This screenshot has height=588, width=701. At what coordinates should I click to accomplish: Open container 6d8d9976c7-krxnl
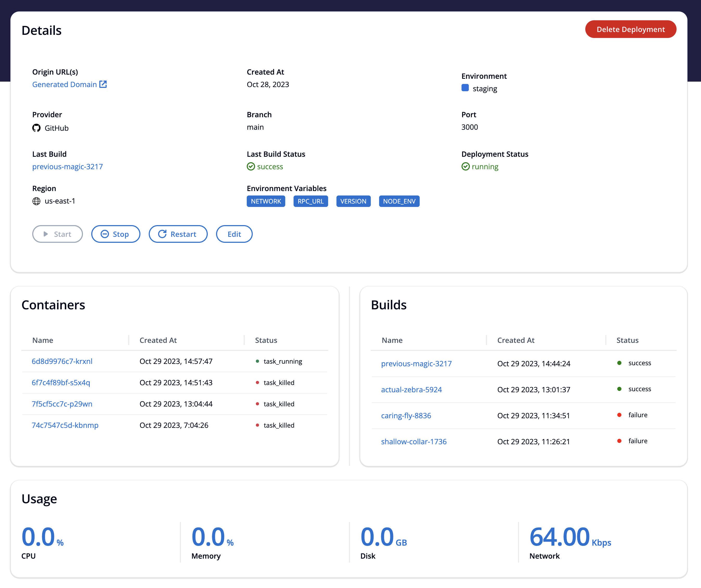(x=62, y=361)
